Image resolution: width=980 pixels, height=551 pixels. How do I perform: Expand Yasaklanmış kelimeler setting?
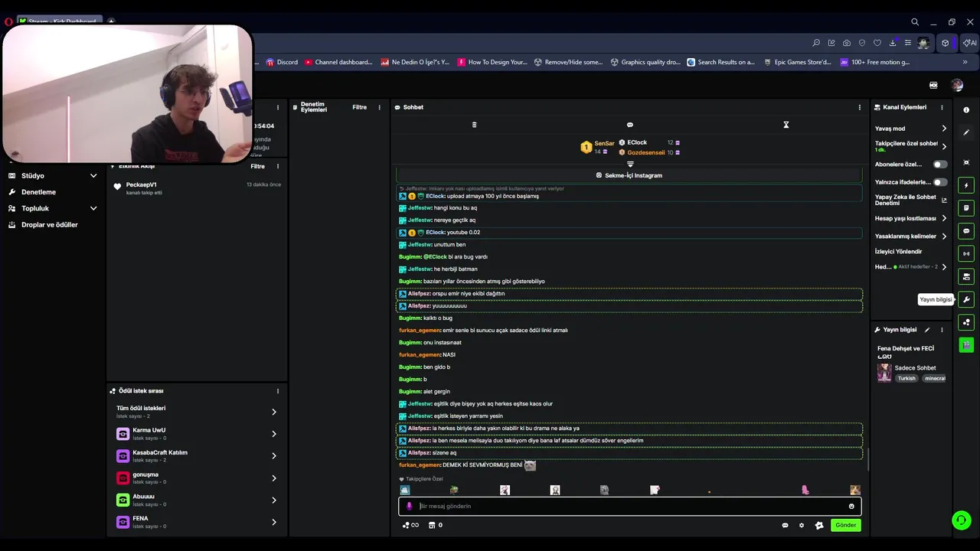pyautogui.click(x=911, y=236)
